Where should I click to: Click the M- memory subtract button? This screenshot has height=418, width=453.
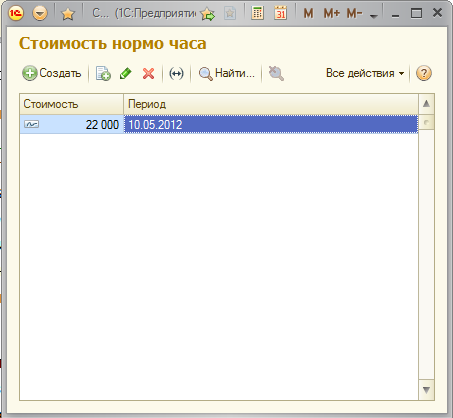354,13
